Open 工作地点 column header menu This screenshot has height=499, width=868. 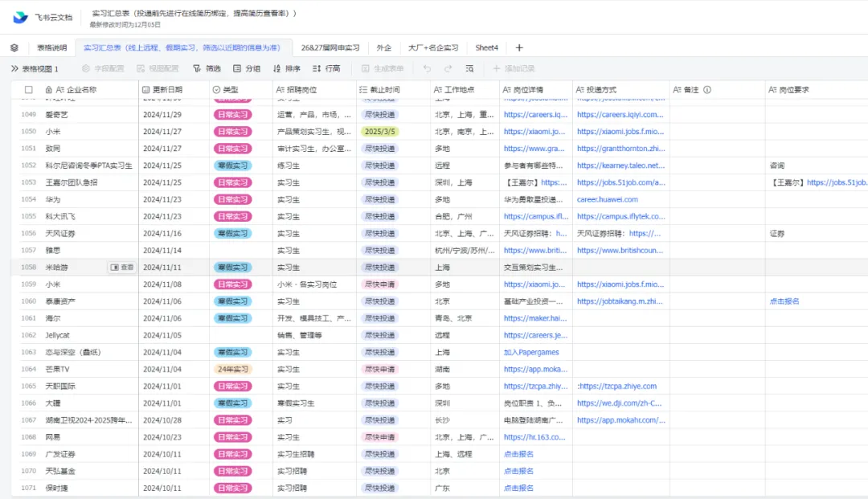pos(465,90)
